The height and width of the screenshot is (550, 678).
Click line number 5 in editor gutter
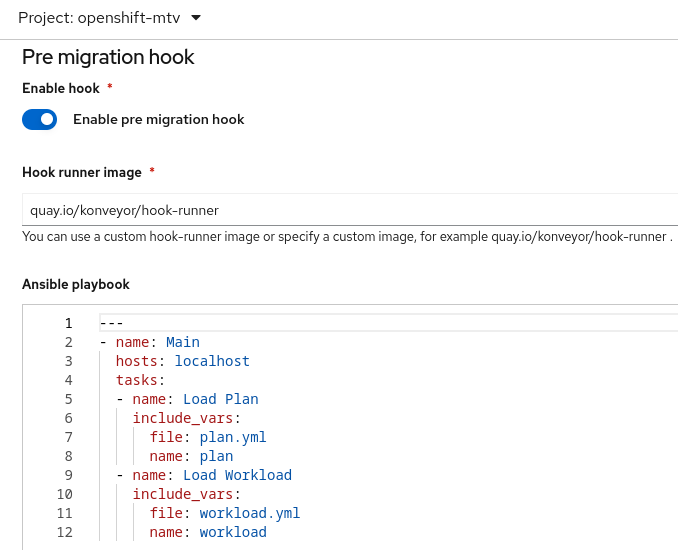(68, 399)
